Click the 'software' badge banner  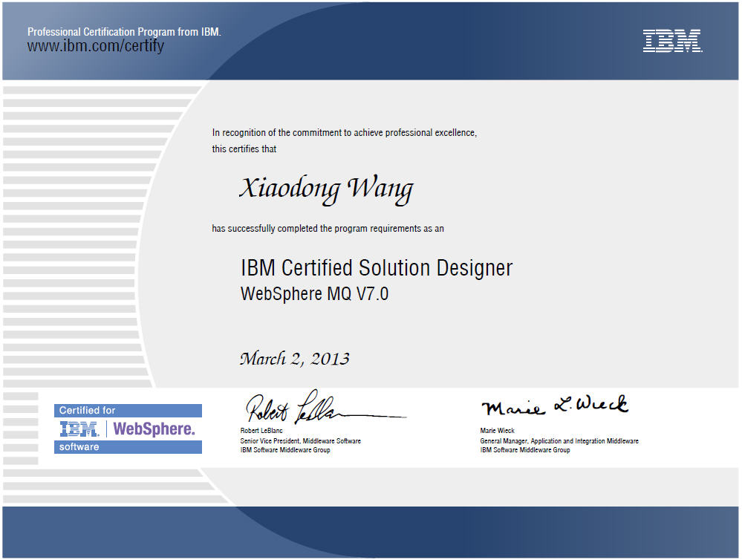(128, 447)
